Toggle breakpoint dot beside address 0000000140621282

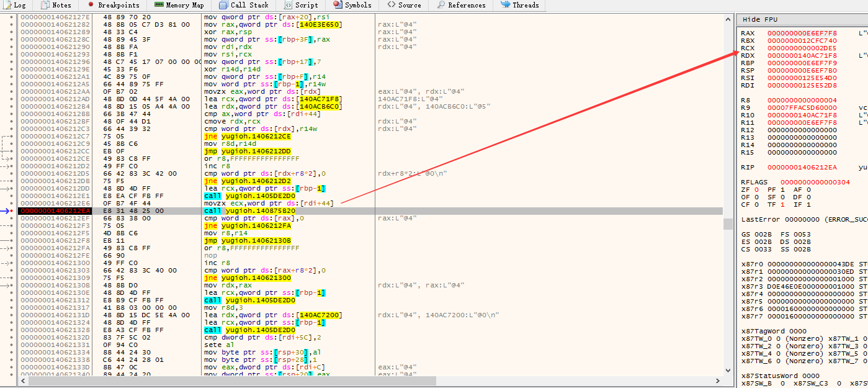(12, 24)
